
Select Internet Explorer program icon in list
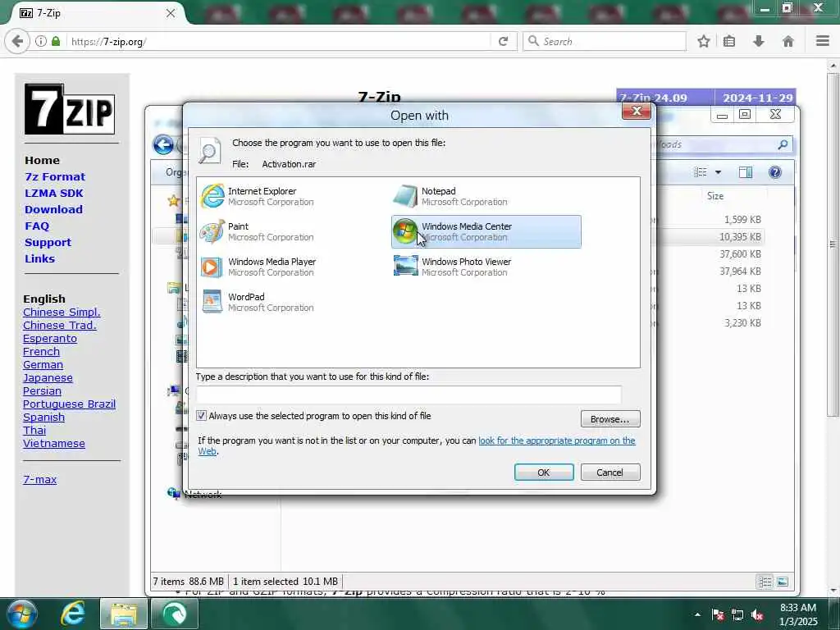[212, 196]
